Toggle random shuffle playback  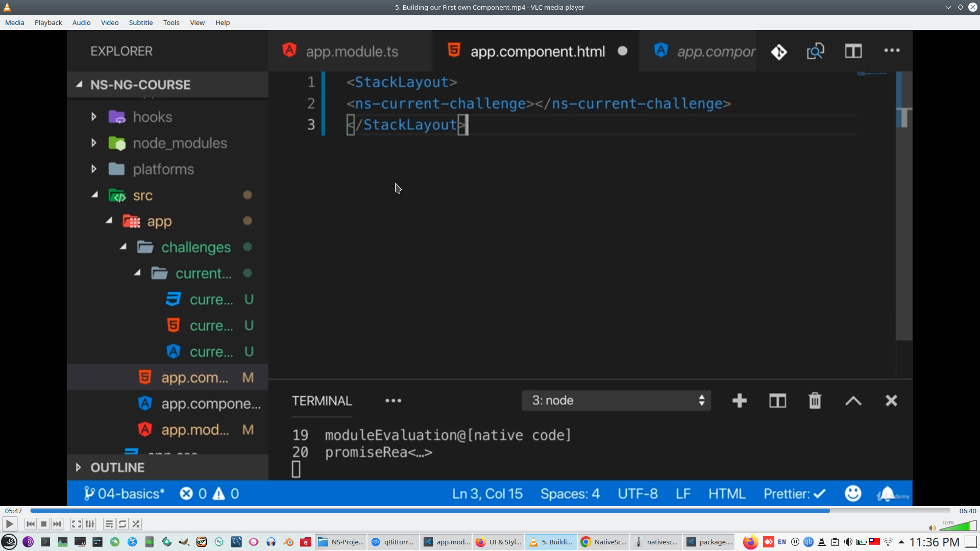coord(136,524)
